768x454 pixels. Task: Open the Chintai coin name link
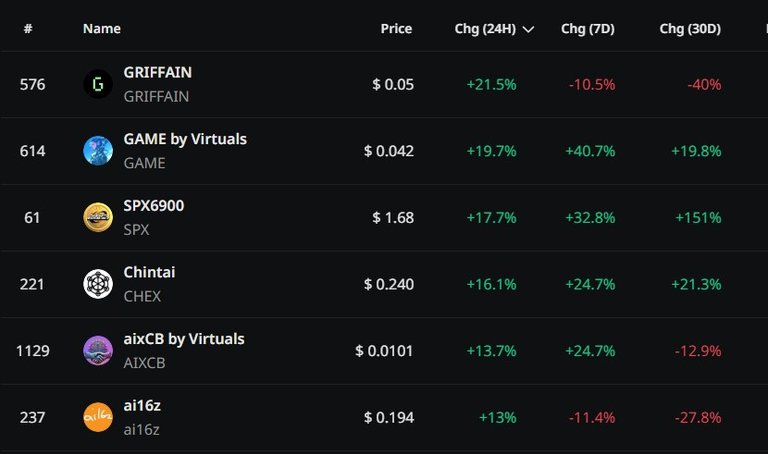click(149, 272)
